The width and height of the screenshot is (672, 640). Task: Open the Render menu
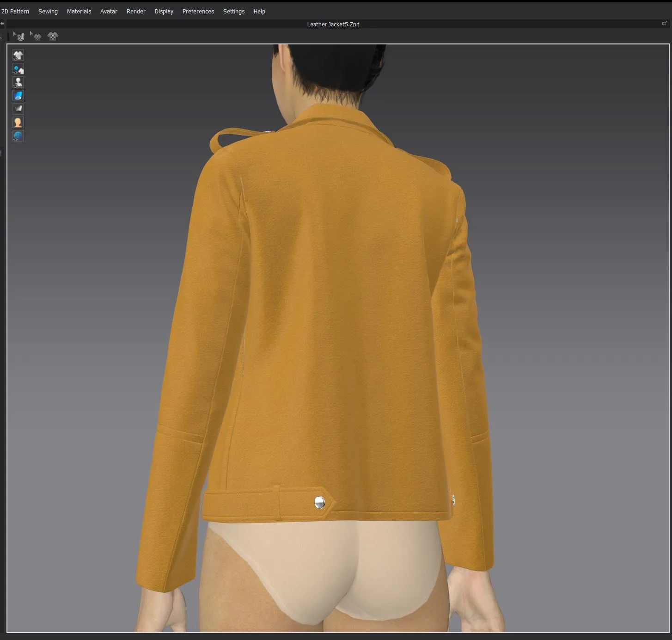tap(135, 11)
